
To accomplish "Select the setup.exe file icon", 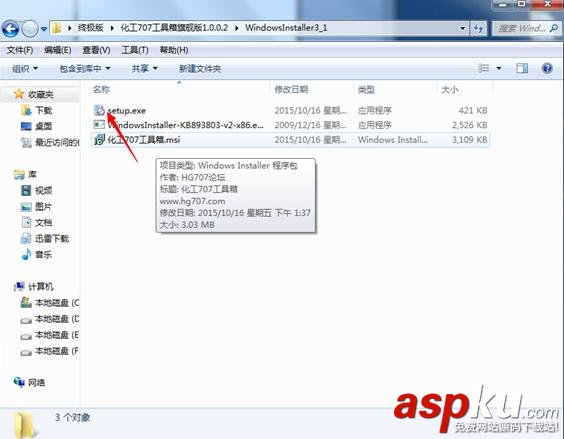I will [99, 110].
